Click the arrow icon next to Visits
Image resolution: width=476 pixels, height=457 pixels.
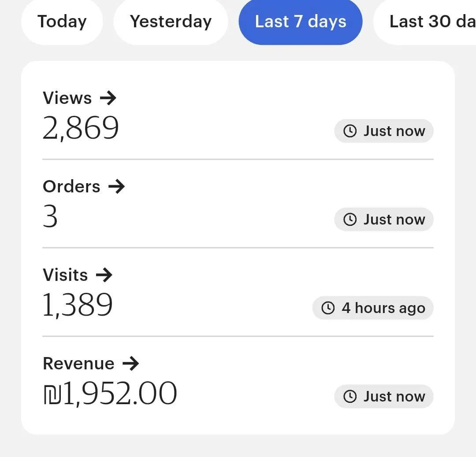coord(104,275)
